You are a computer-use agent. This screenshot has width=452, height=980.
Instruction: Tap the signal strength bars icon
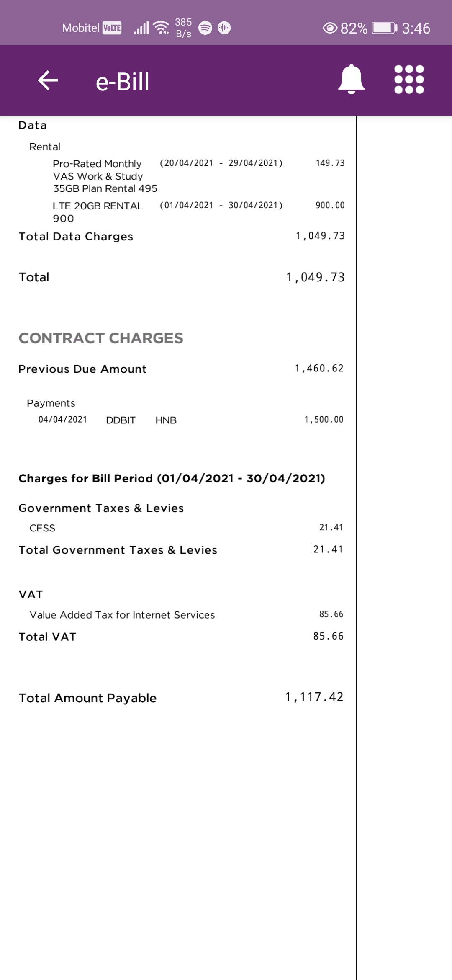pos(141,28)
